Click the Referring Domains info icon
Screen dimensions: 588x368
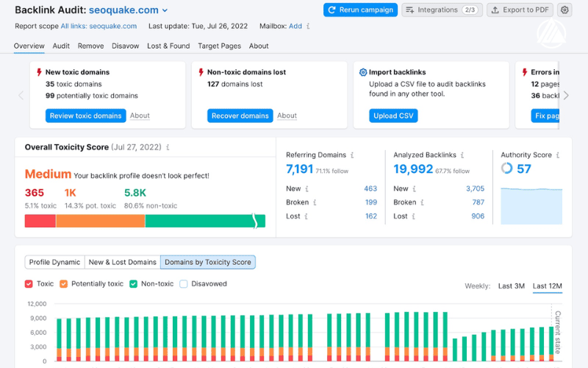click(x=352, y=155)
